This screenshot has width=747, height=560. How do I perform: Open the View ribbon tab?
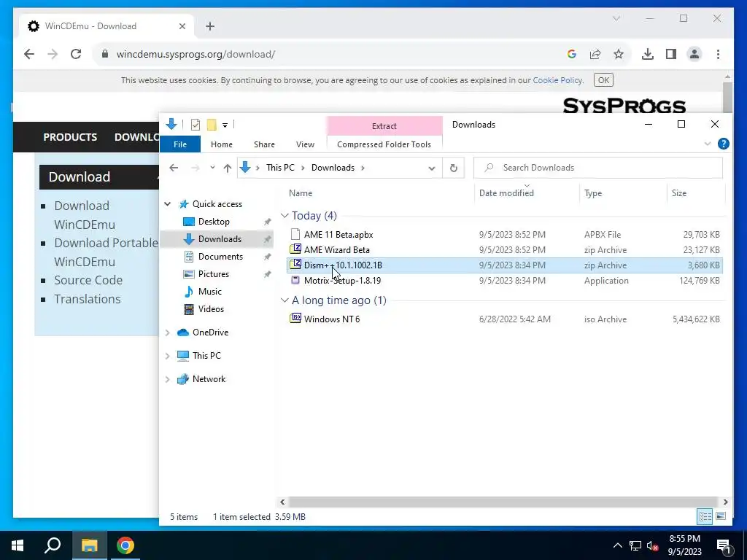305,144
